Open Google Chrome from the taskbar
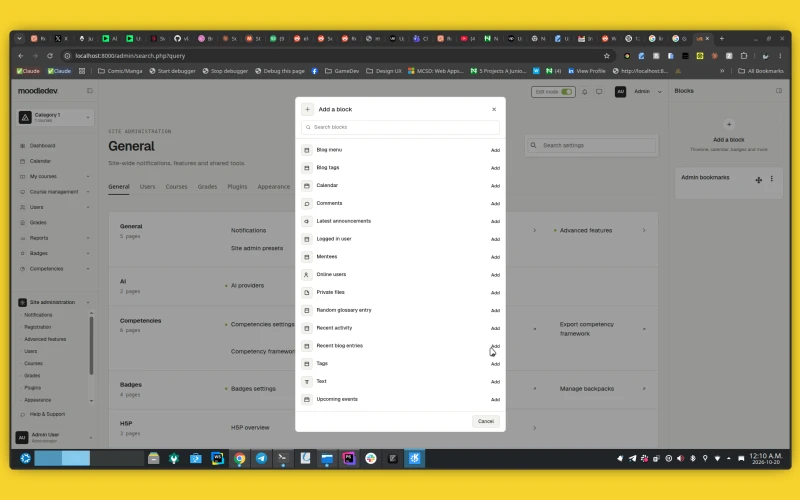The width and height of the screenshot is (800, 500). pos(239,458)
